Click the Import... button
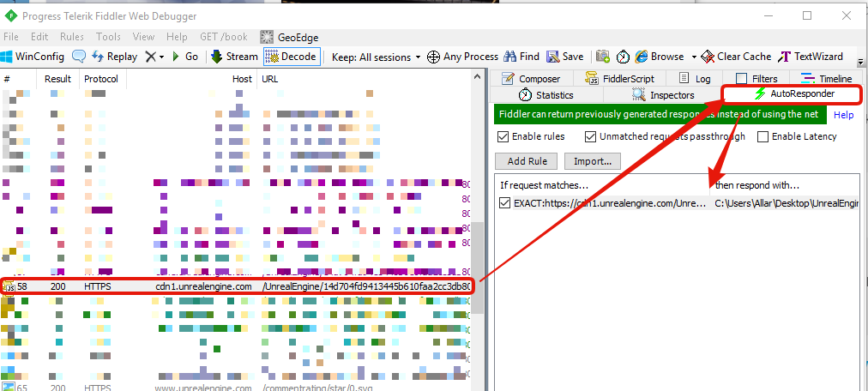Screen dimensions: 868x391 click(593, 161)
